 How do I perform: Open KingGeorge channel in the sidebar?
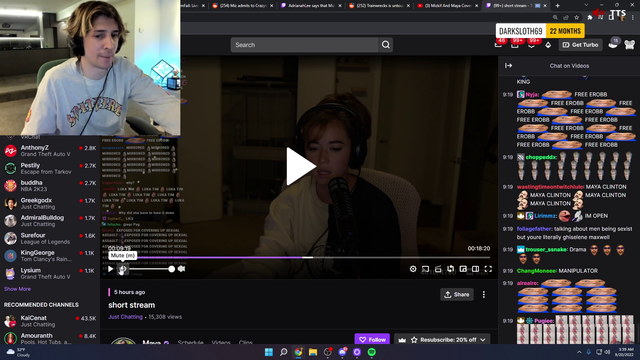(x=50, y=256)
